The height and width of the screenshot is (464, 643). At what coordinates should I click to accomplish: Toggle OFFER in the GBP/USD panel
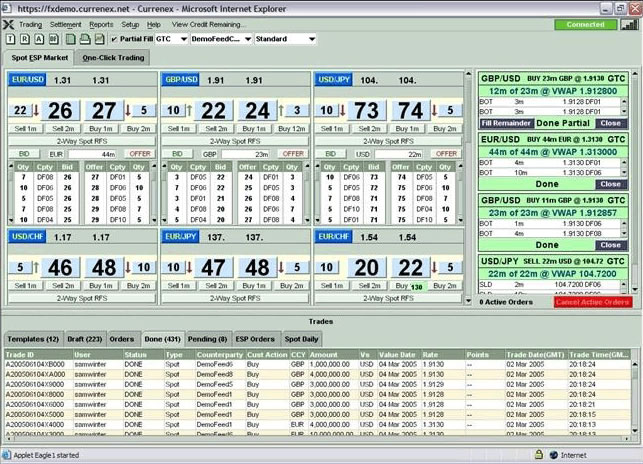tap(293, 154)
